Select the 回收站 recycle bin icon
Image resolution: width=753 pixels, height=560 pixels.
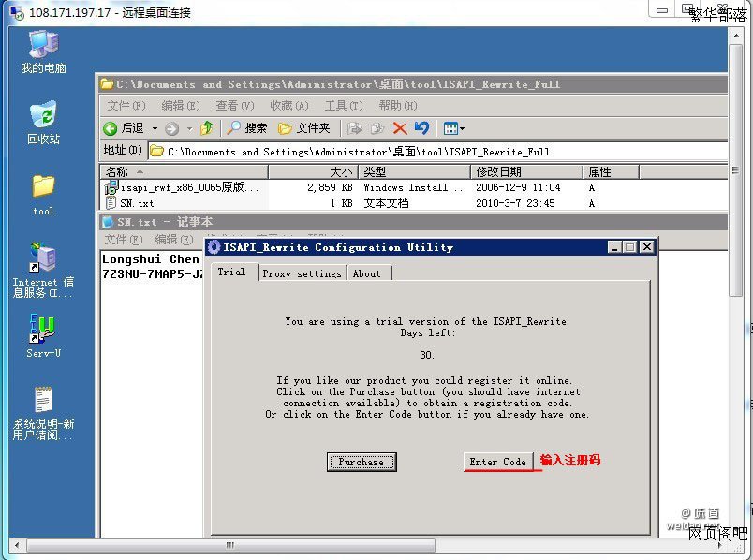tap(43, 123)
